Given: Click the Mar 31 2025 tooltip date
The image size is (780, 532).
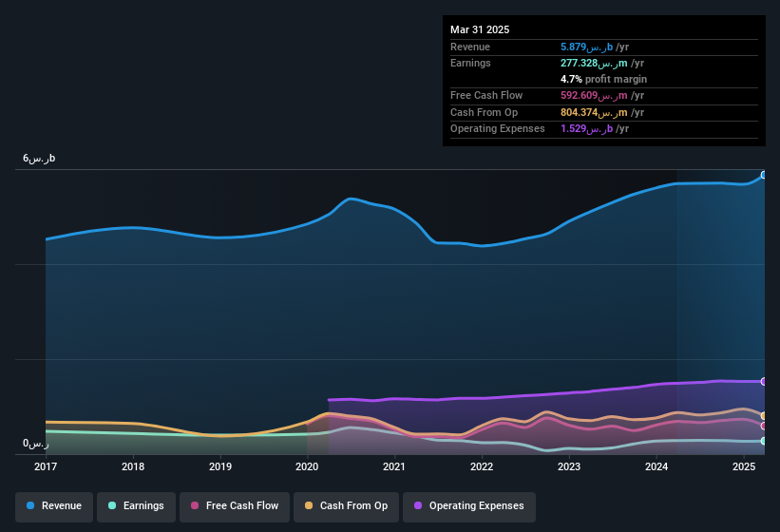Looking at the screenshot, I should tap(480, 29).
